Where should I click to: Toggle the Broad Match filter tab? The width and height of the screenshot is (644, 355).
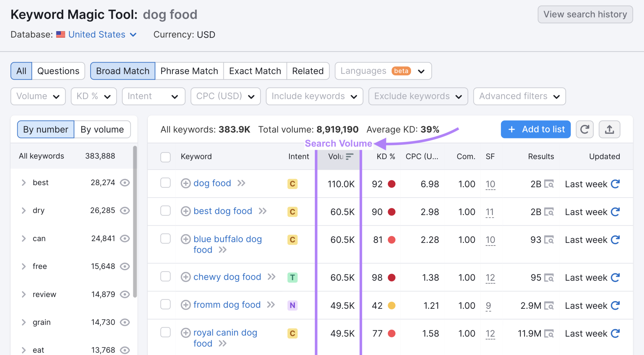click(122, 70)
